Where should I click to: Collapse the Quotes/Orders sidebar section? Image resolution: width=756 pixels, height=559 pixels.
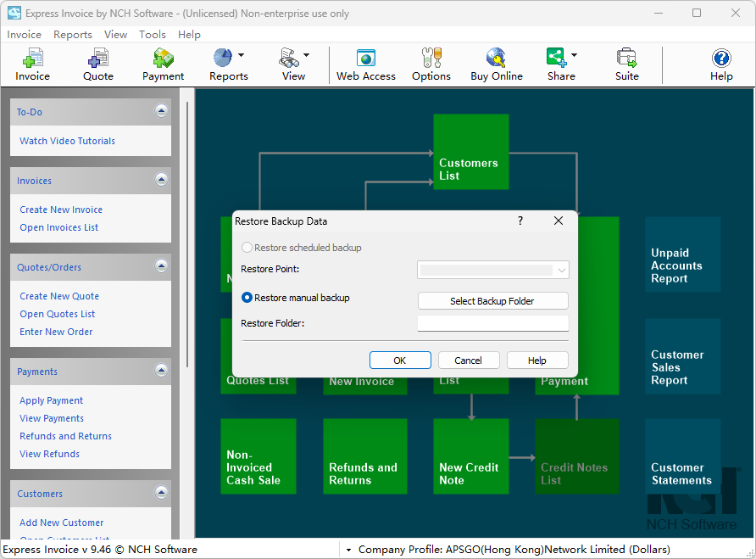tap(161, 266)
